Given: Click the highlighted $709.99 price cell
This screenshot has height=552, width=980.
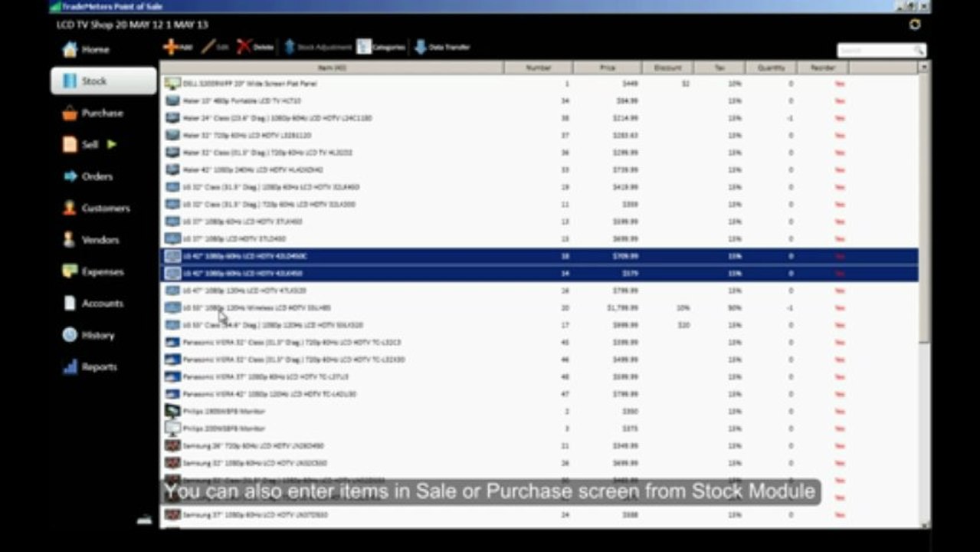Looking at the screenshot, I should point(625,256).
